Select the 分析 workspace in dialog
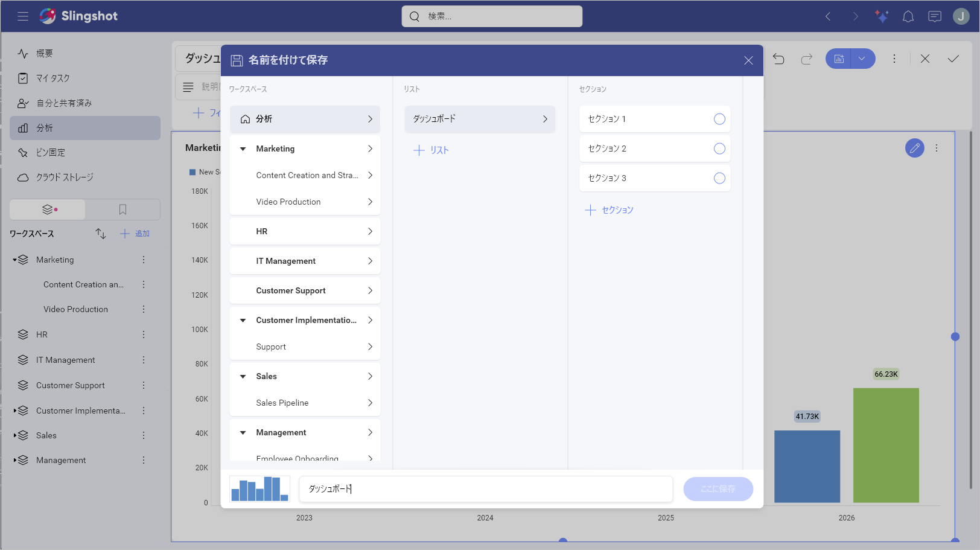 [x=305, y=119]
